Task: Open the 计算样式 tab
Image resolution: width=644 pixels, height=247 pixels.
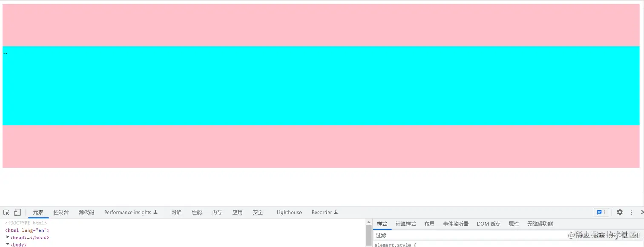Action: (x=405, y=224)
